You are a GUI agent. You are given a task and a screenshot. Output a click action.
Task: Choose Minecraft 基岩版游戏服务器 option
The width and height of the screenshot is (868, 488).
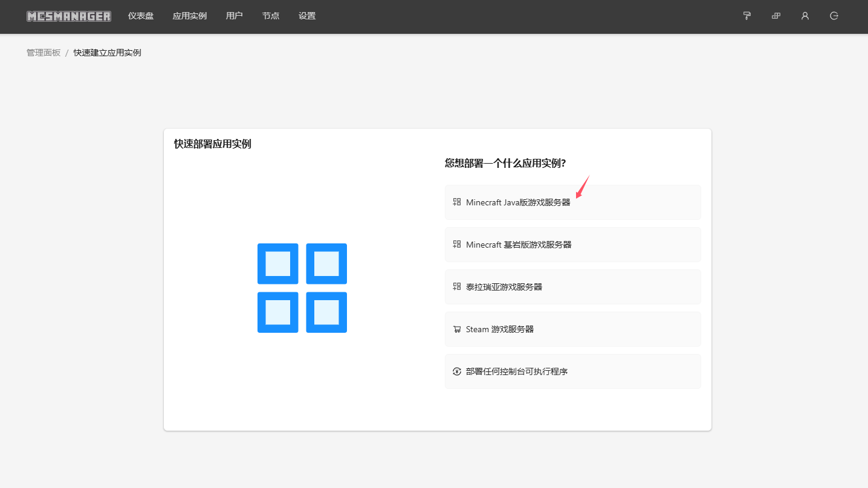[572, 245]
